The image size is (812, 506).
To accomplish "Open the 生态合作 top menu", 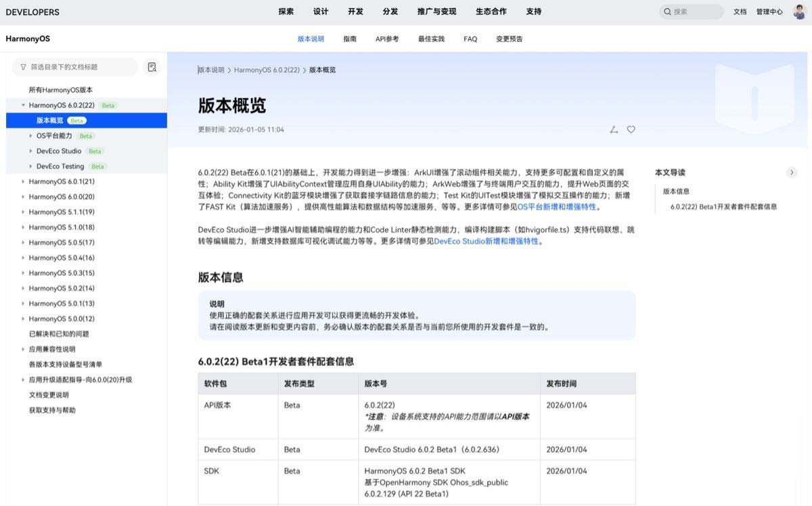I will coord(491,11).
